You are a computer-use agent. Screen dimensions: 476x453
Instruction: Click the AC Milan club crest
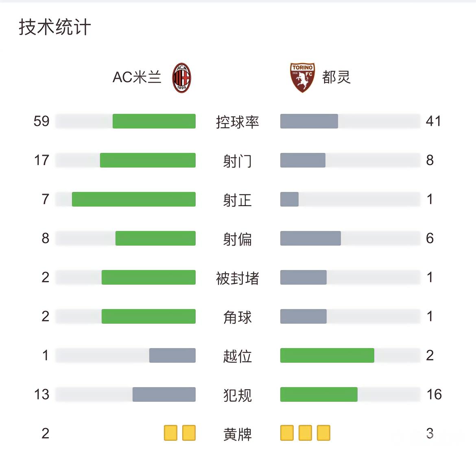click(x=181, y=78)
